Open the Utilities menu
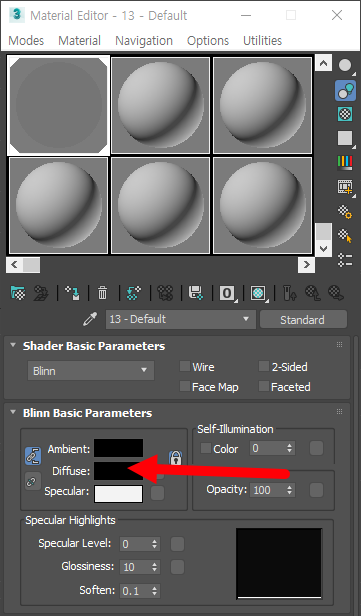The height and width of the screenshot is (616, 361). [x=262, y=40]
